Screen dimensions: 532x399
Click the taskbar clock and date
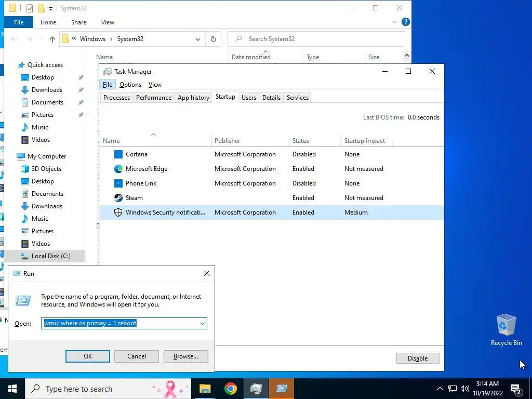(x=487, y=389)
